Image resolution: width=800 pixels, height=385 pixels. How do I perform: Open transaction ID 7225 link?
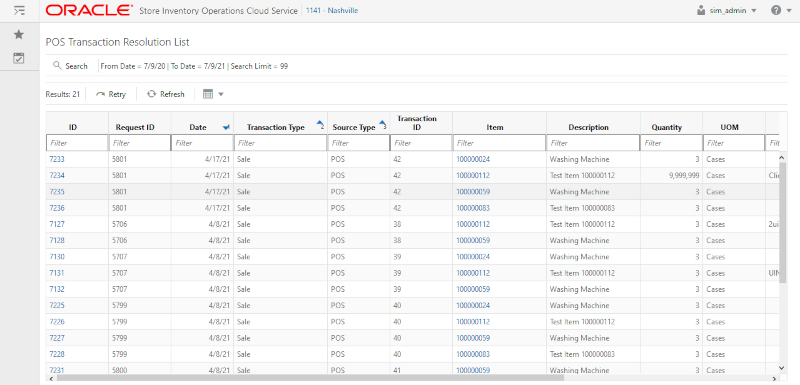click(57, 305)
